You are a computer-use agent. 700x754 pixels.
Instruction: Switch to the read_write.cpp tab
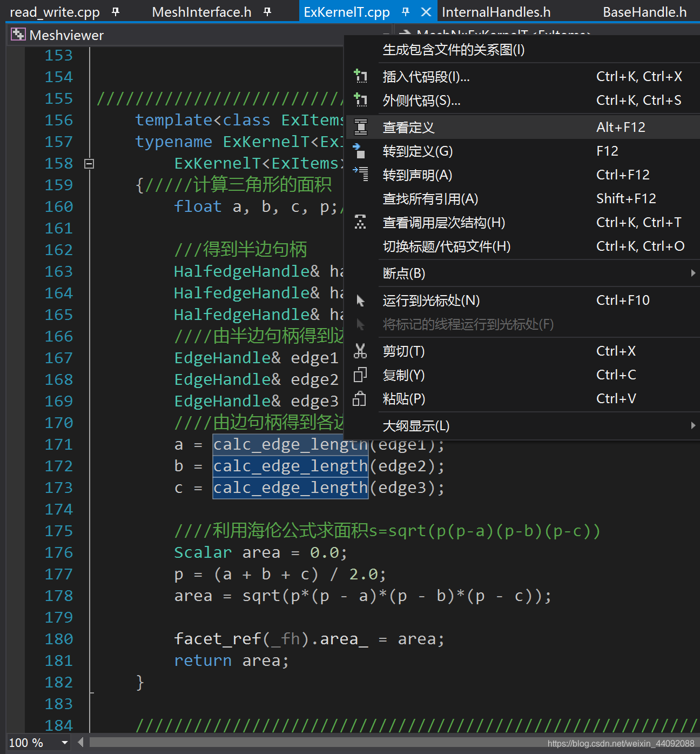pyautogui.click(x=55, y=12)
